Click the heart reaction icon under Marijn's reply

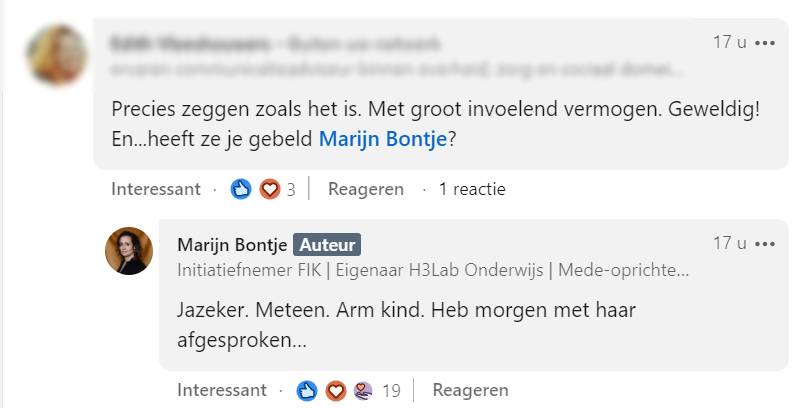click(x=336, y=390)
